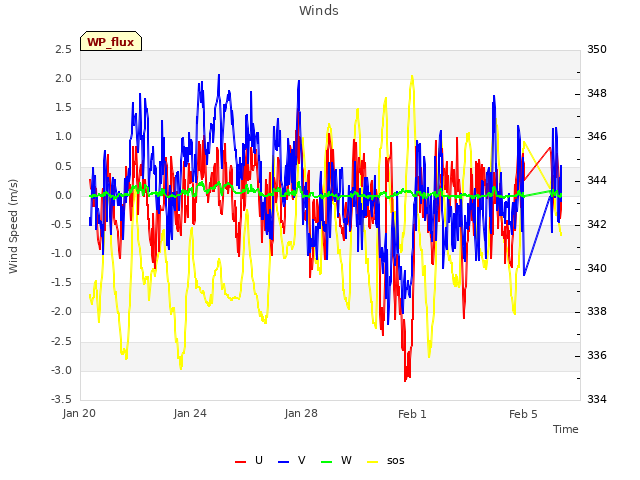This screenshot has width=640, height=480.
Task: Click the 342 right axis value
Action: click(x=597, y=224)
